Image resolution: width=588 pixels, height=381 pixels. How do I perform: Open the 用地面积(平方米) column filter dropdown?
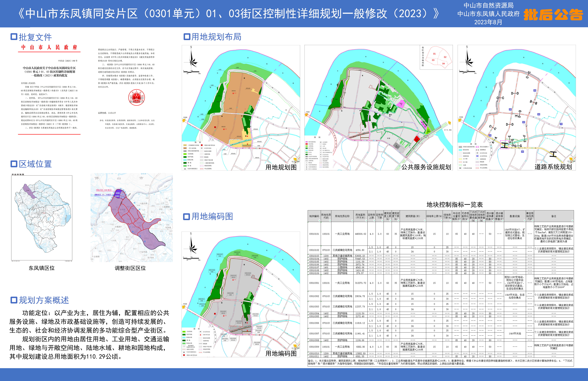[x=366, y=221]
